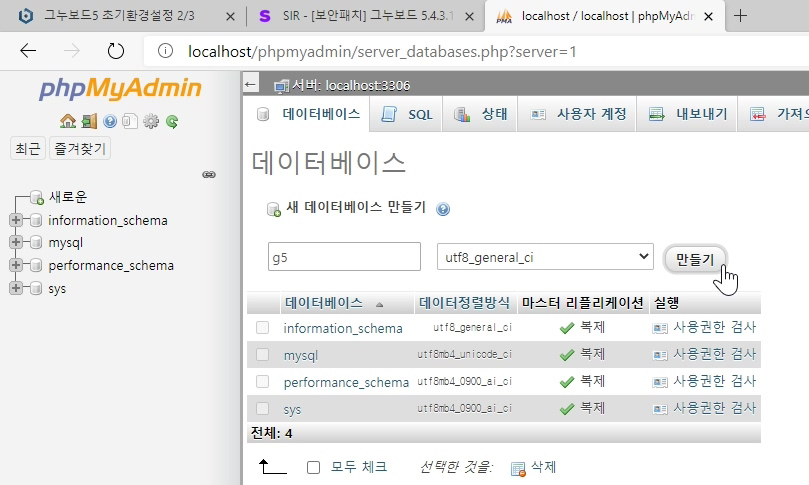809x485 pixels.
Task: Click the 만들기 create button
Action: coord(695,259)
